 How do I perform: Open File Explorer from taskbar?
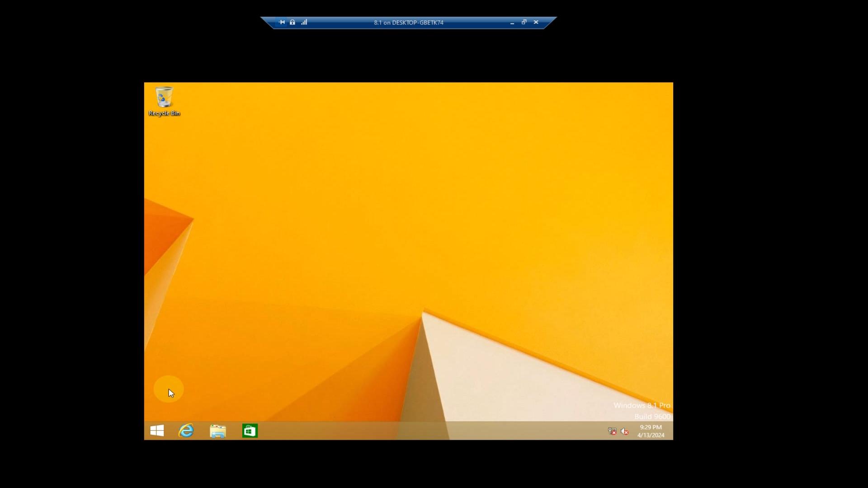pos(218,431)
